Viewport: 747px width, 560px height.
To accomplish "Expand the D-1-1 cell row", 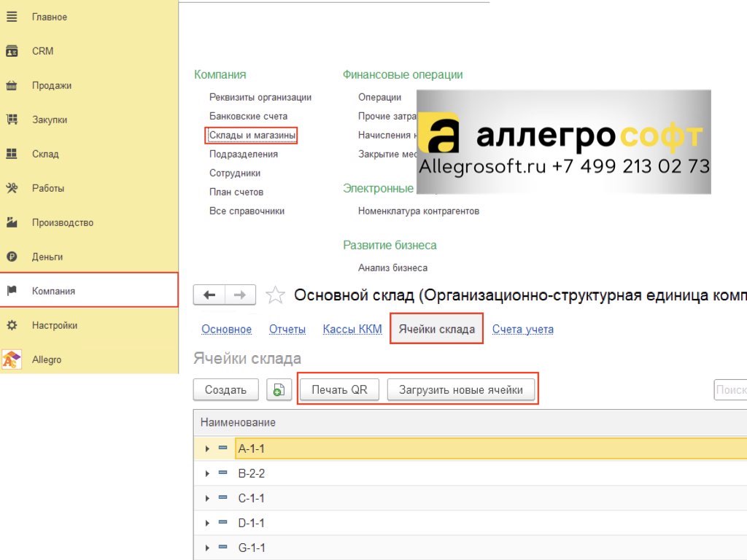I will click(x=207, y=523).
